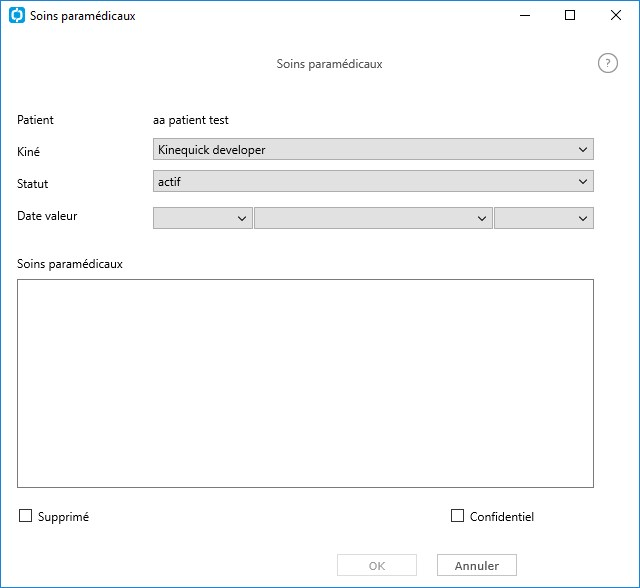
Task: Click the Statut dropdown arrow chevron
Action: point(583,182)
